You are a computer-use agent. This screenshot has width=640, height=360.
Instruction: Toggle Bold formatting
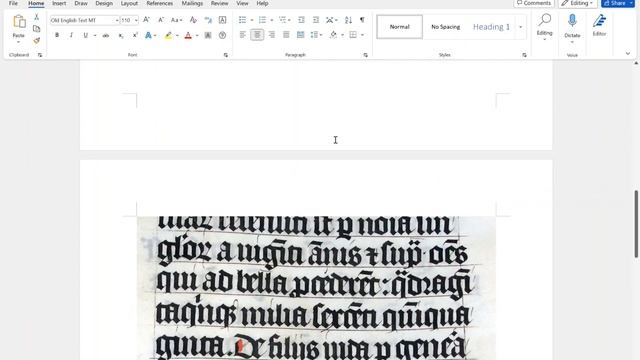57,36
